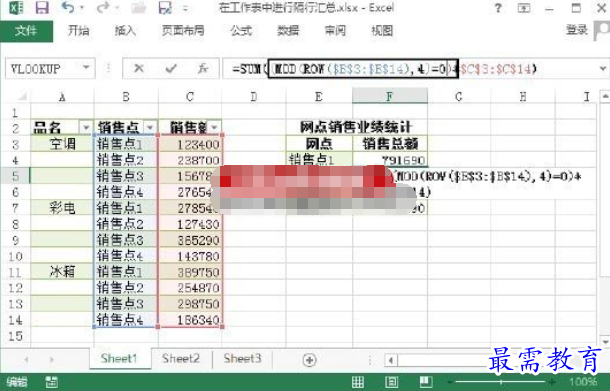Click the Excel application icon
610x391 pixels.
16,7
